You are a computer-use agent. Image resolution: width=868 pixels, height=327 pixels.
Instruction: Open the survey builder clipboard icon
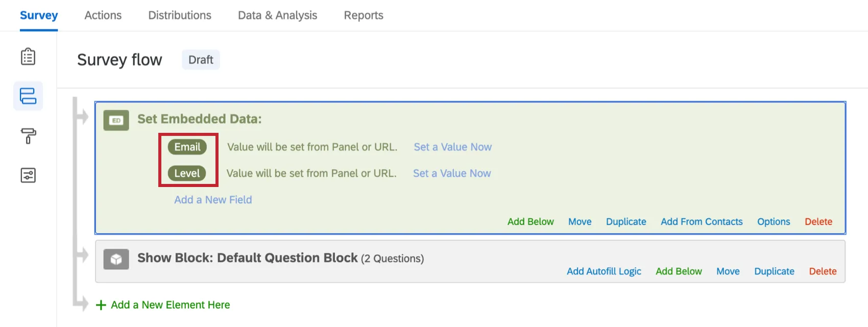point(28,57)
